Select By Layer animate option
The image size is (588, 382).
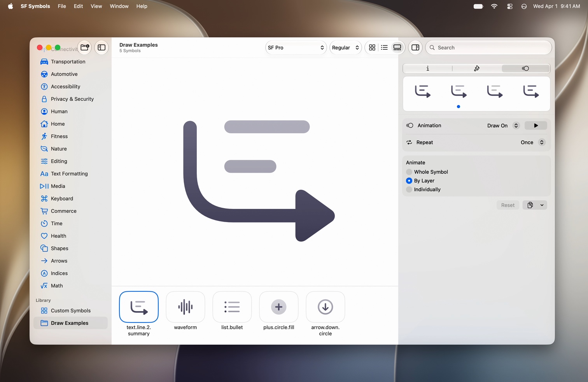(420, 181)
